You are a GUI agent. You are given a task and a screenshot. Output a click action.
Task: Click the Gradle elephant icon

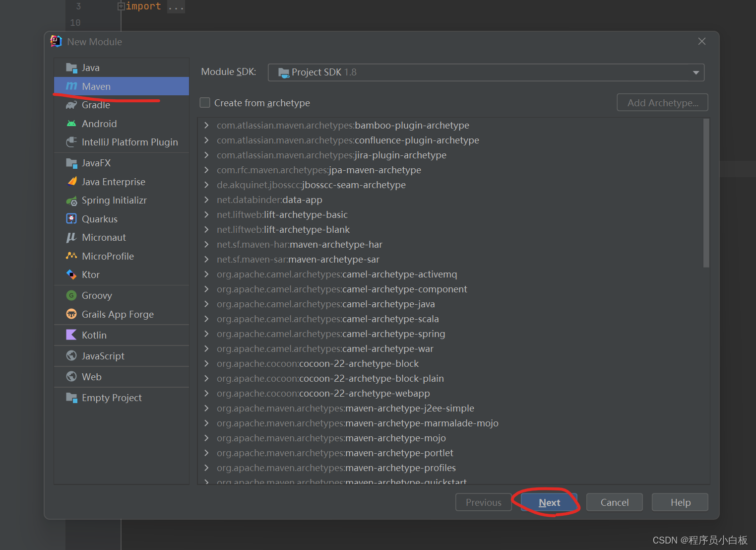click(71, 105)
